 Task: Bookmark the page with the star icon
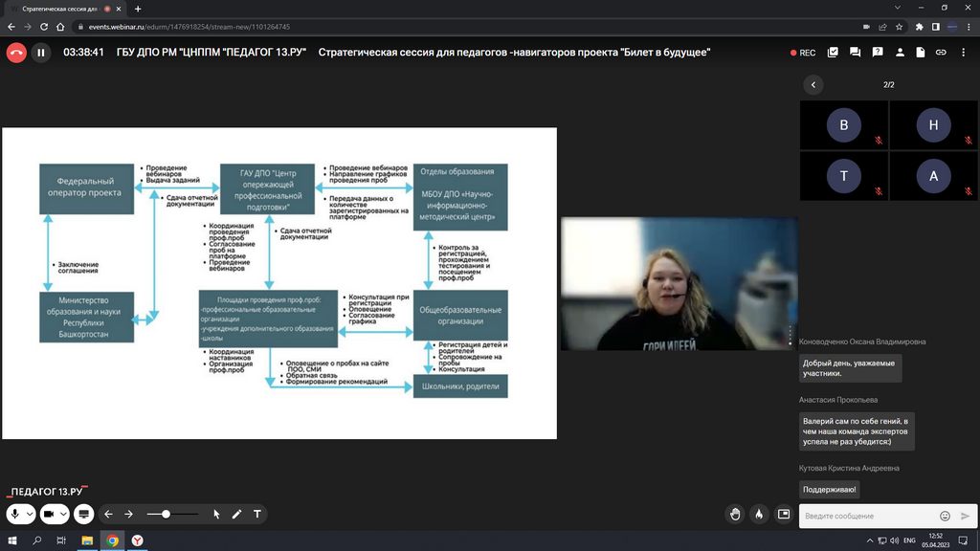[899, 27]
